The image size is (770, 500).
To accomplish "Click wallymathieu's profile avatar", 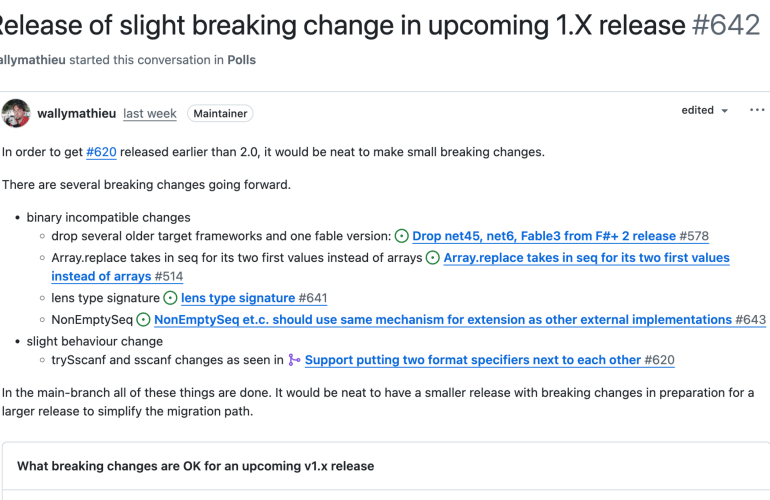I will click(16, 113).
